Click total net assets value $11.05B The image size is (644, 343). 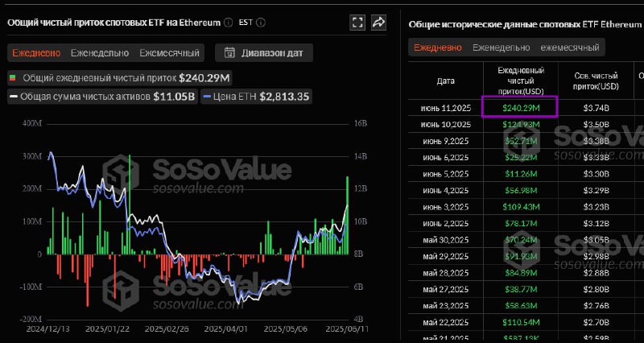pyautogui.click(x=175, y=97)
